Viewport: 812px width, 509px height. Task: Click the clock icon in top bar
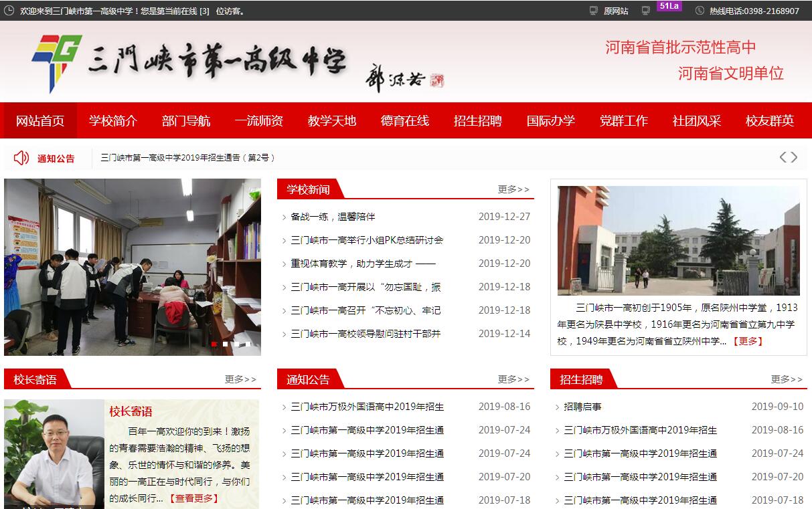click(9, 11)
